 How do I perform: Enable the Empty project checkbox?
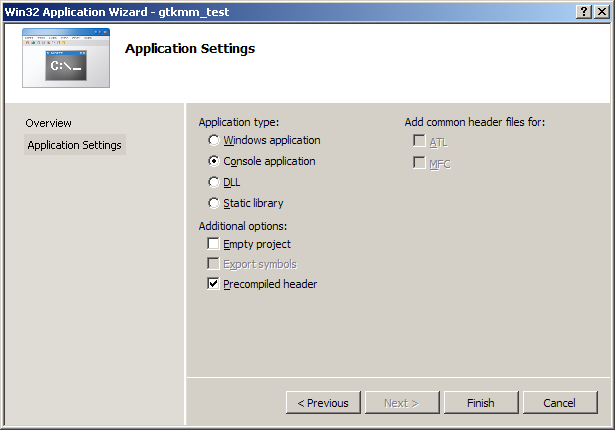point(213,244)
